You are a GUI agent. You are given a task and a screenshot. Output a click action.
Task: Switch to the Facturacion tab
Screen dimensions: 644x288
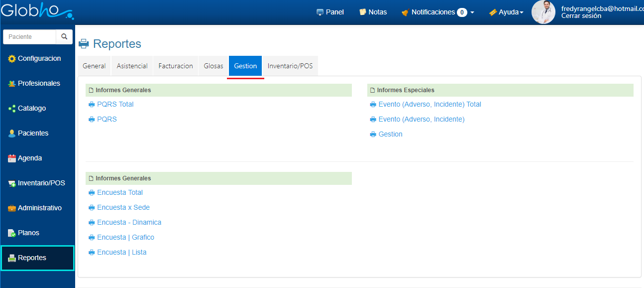176,66
